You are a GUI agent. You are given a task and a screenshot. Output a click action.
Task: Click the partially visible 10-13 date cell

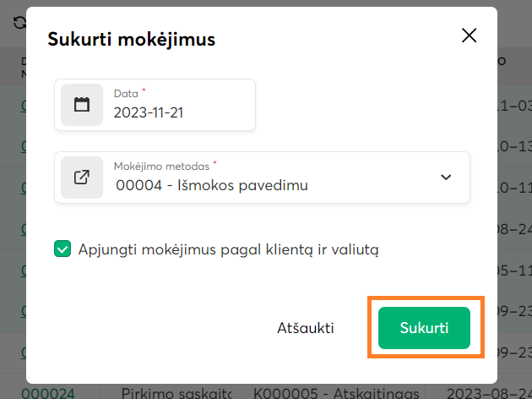coord(513,145)
